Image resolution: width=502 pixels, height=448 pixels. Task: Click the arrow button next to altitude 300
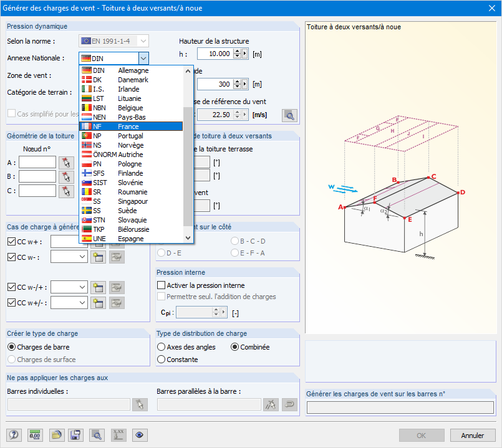pyautogui.click(x=245, y=84)
